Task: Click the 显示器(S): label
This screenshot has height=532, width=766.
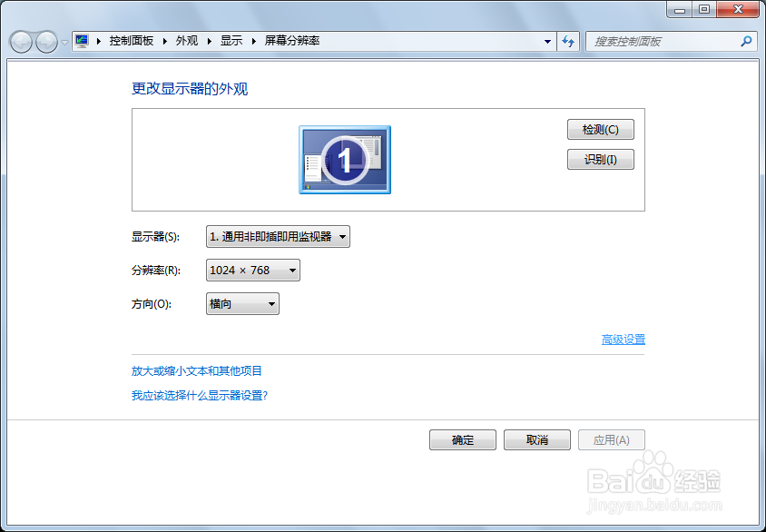Action: (155, 237)
